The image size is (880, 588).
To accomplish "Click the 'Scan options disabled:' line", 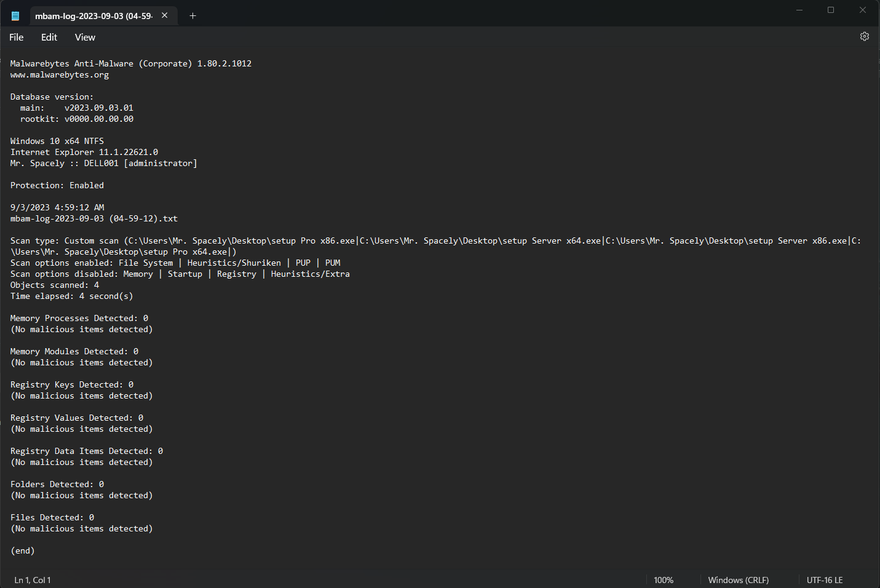I will click(180, 274).
